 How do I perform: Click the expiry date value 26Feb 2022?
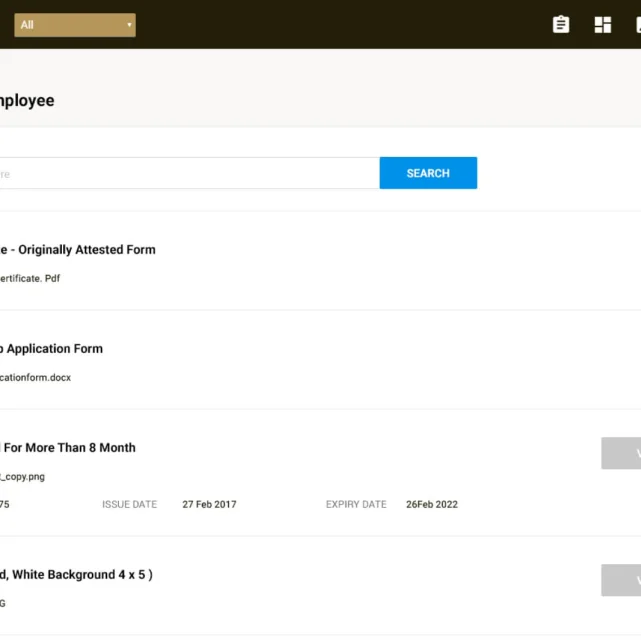(432, 505)
